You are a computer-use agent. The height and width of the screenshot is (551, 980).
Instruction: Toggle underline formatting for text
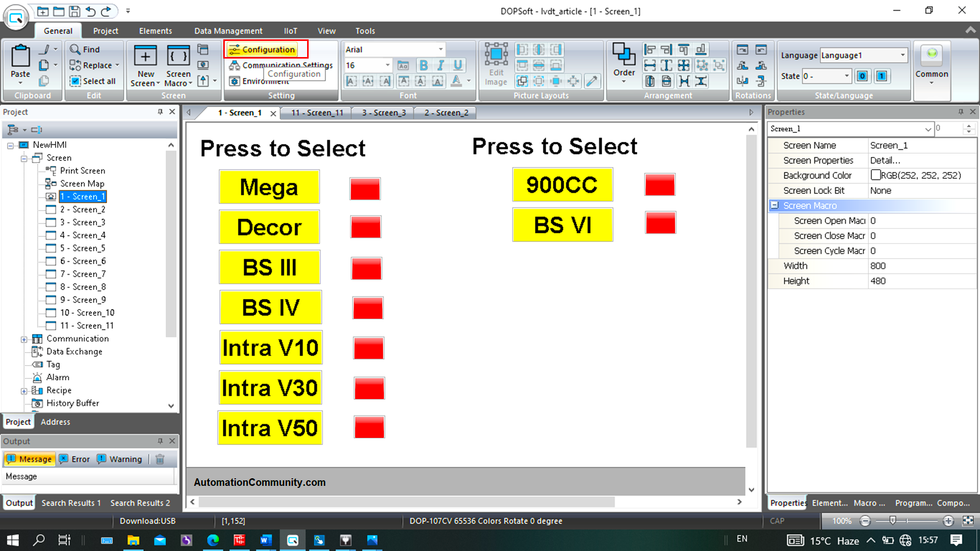(458, 65)
